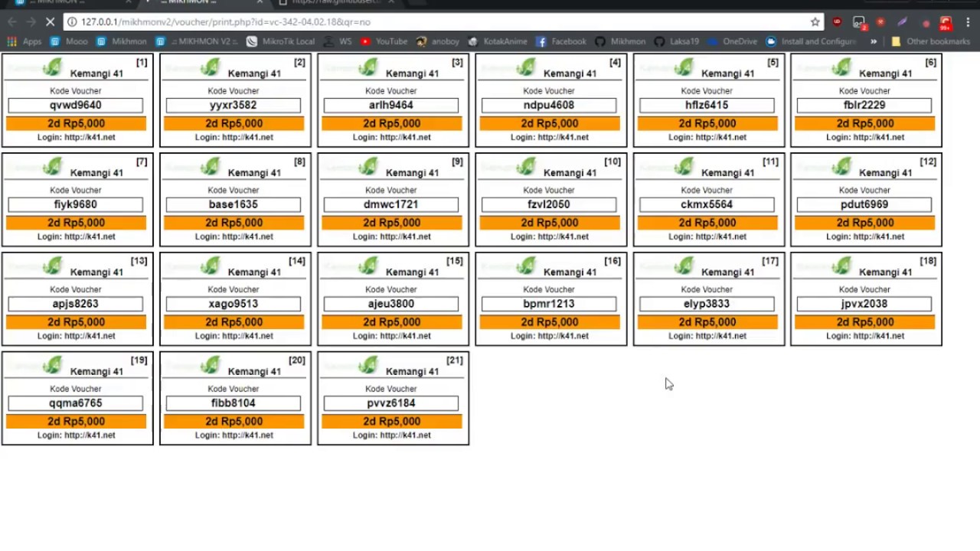
Task: Click Login: http://k41.net on voucher 5
Action: coord(707,138)
